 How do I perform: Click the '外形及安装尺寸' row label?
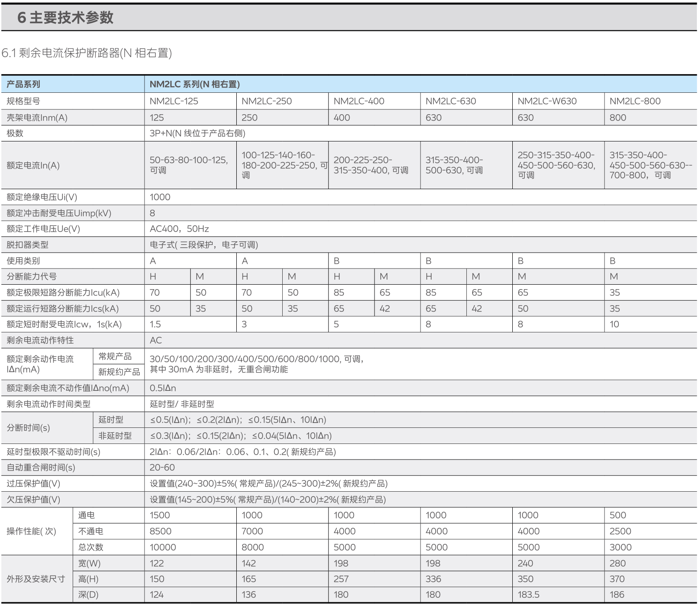(x=36, y=579)
